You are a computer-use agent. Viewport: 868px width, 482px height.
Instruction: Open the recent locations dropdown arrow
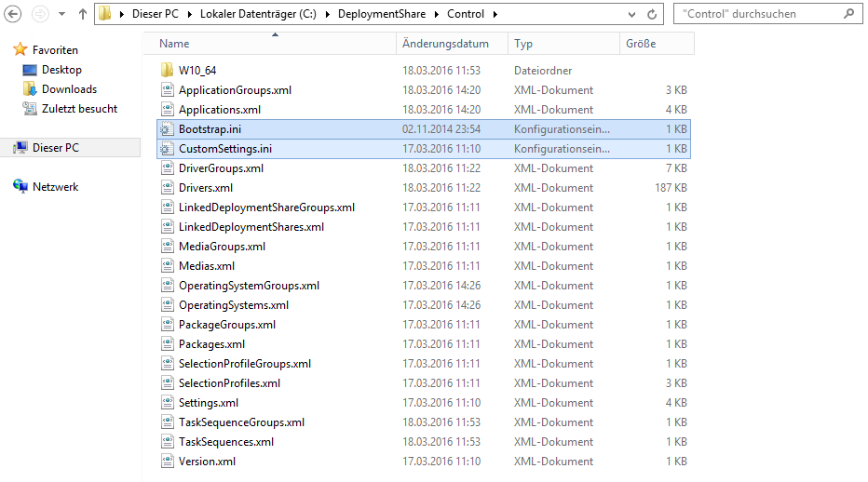[61, 15]
